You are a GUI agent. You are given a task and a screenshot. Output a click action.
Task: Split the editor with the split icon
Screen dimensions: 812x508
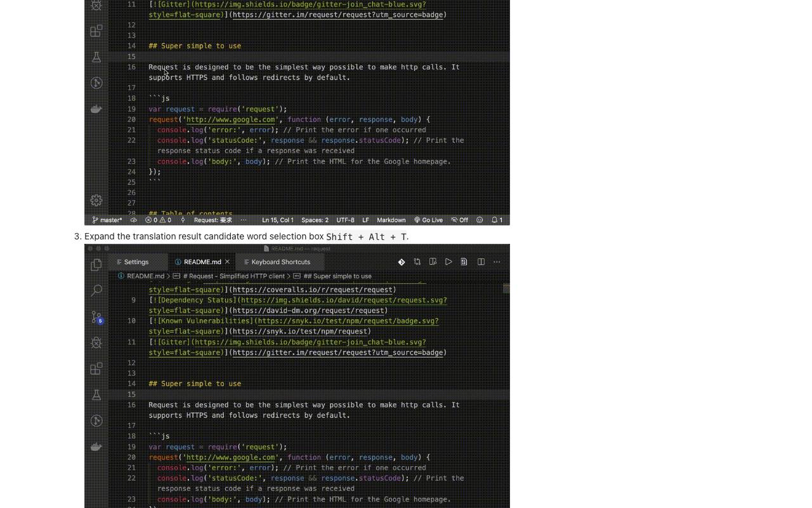point(481,262)
